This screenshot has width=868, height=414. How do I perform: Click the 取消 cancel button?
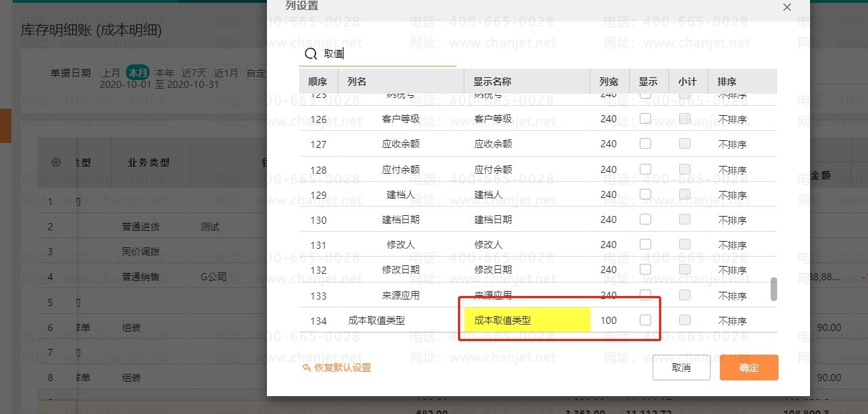[x=681, y=368]
